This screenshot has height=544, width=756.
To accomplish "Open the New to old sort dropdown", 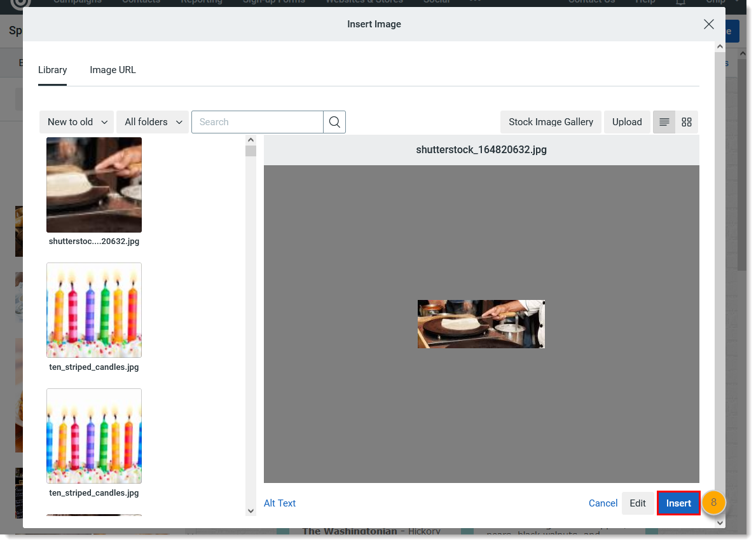I will pos(77,122).
